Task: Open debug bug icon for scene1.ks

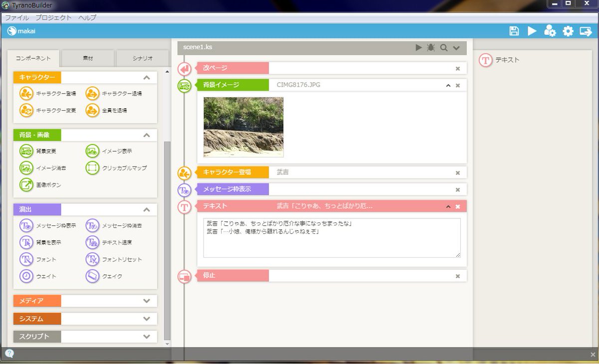Action: pyautogui.click(x=431, y=47)
